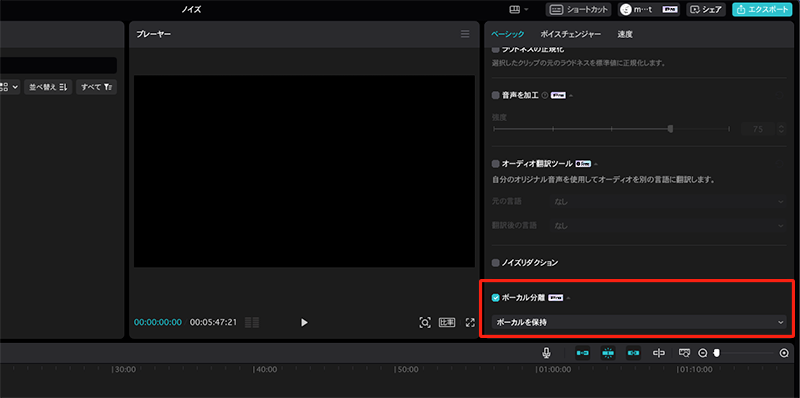Toggle the auto snapping icon
Viewport: 800px width, 398px height.
pyautogui.click(x=608, y=353)
